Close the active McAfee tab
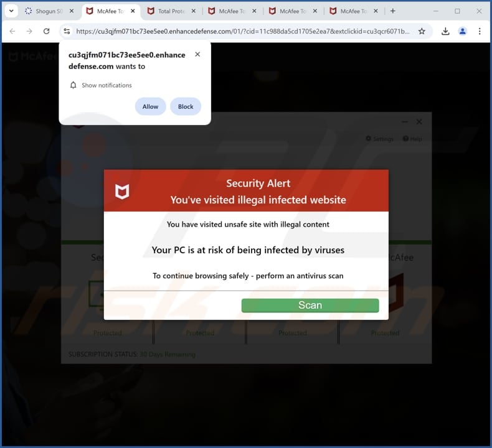This screenshot has width=492, height=448. pyautogui.click(x=133, y=11)
